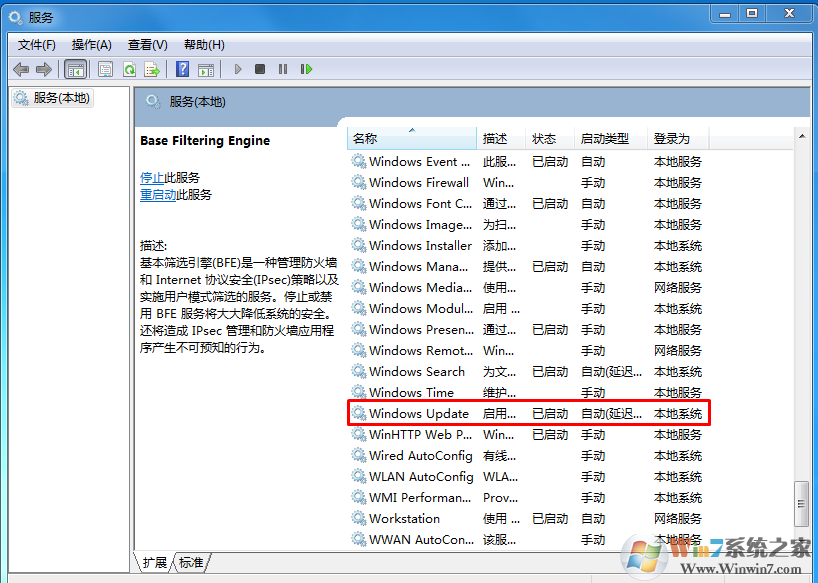Select 服务(本地) in the left tree
Image resolution: width=818 pixels, height=583 pixels.
52,98
